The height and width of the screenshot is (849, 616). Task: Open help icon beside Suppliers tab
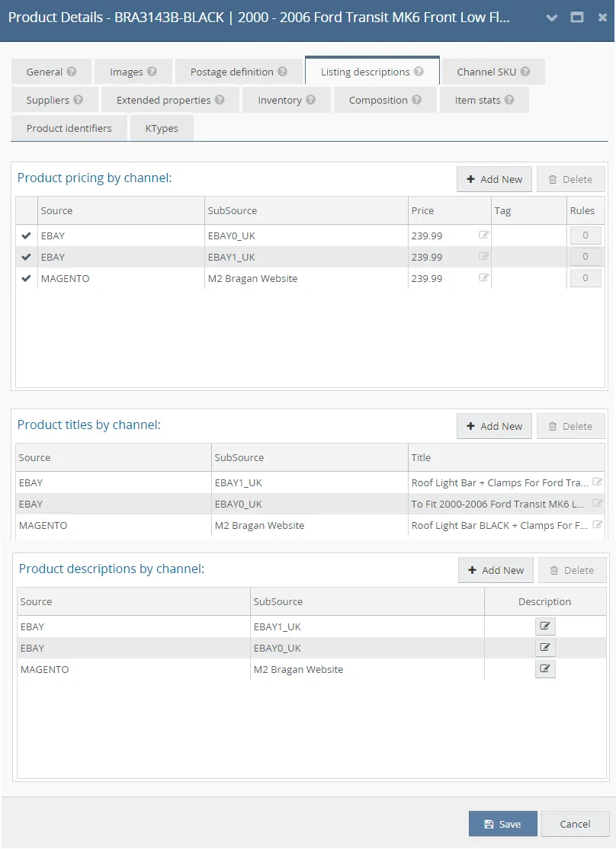click(x=78, y=100)
